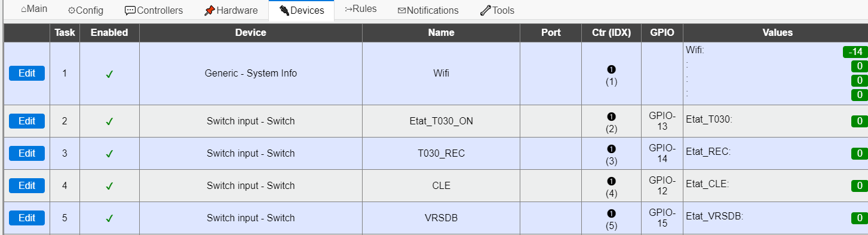
Task: Open the Notifications tab
Action: [428, 10]
